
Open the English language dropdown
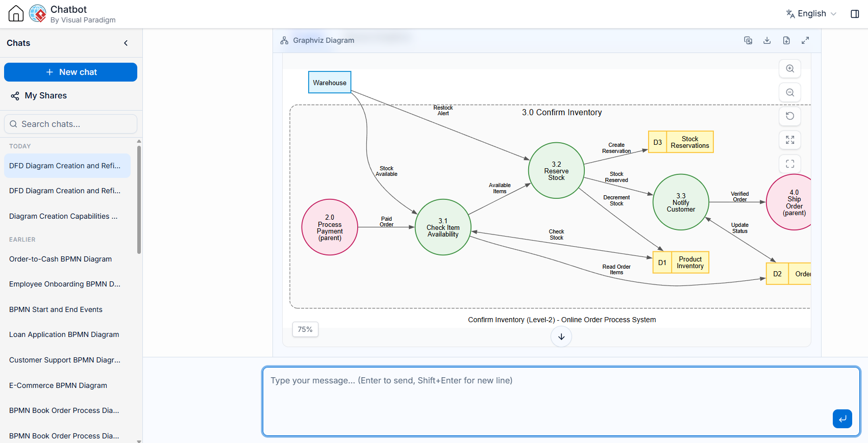point(811,14)
